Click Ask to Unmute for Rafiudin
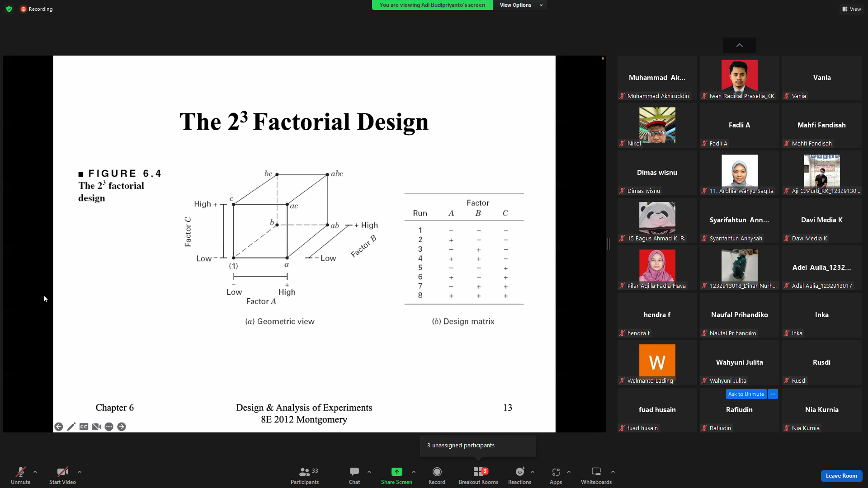 click(x=746, y=394)
